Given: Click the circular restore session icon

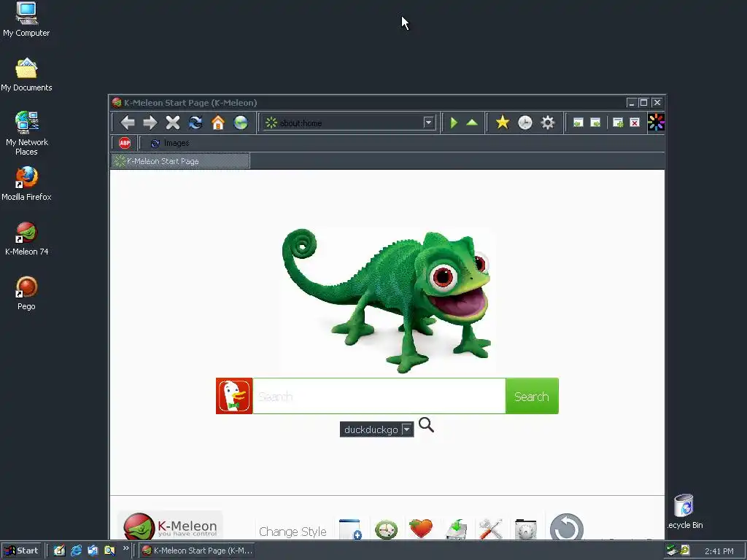Looking at the screenshot, I should [x=566, y=528].
